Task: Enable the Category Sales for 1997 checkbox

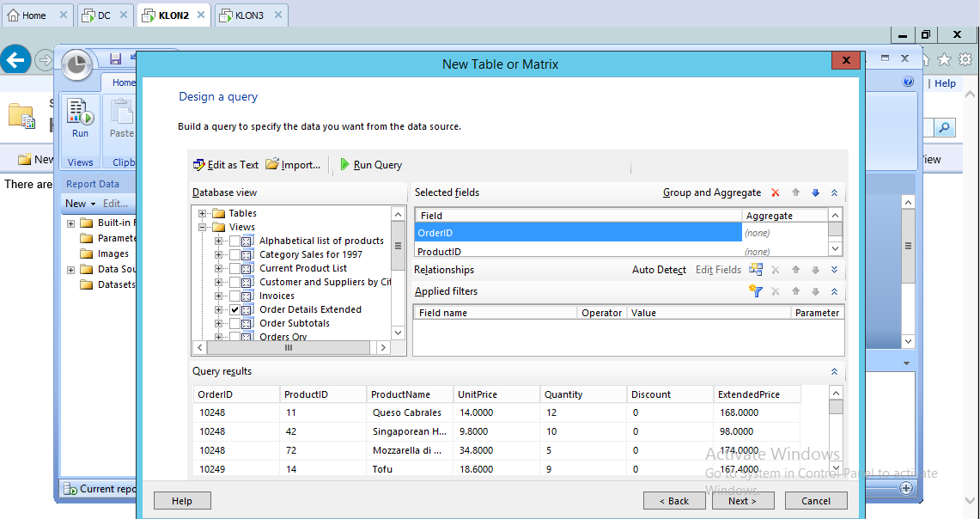Action: pyautogui.click(x=234, y=254)
